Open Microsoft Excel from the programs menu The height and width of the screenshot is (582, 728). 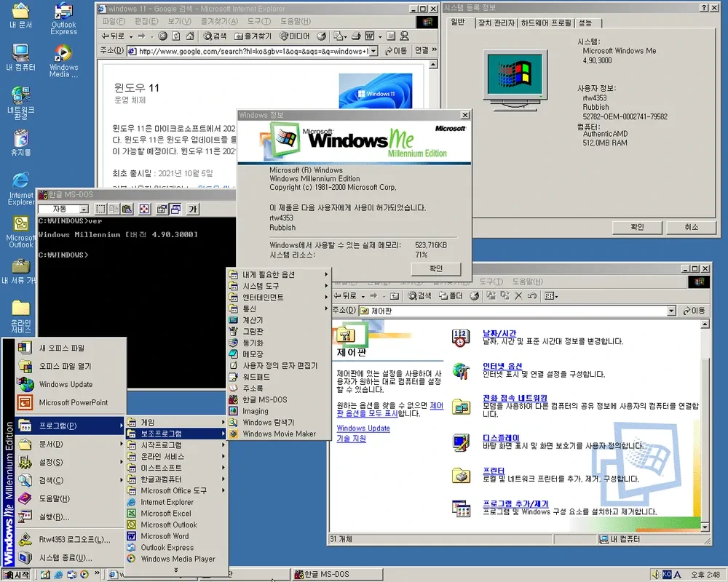coord(176,514)
